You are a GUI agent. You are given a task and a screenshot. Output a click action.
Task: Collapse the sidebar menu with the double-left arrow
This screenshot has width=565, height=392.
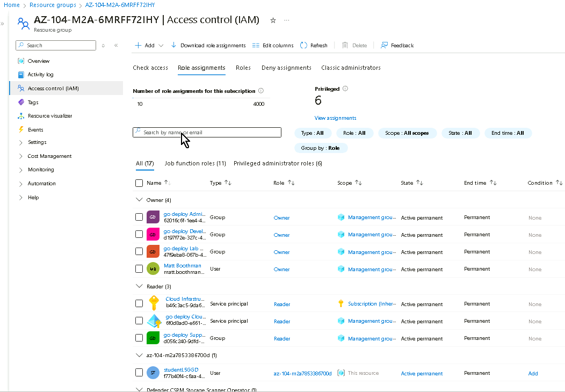116,46
